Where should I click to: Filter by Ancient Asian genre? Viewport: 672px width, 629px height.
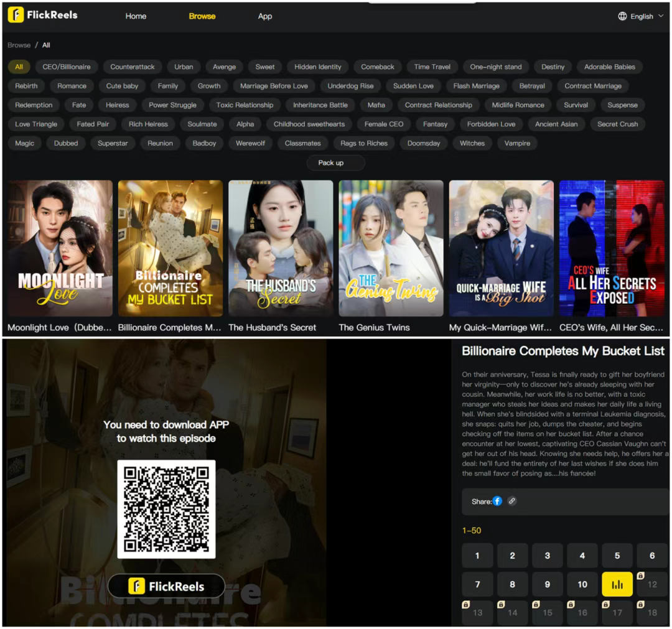click(x=556, y=124)
